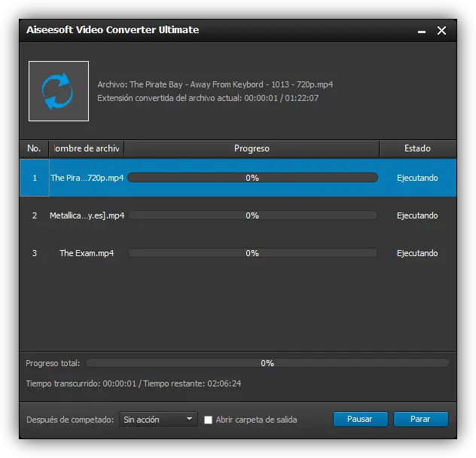The width and height of the screenshot is (476, 458).
Task: Select 'The Exam.mp4' in the list
Action: click(x=87, y=253)
